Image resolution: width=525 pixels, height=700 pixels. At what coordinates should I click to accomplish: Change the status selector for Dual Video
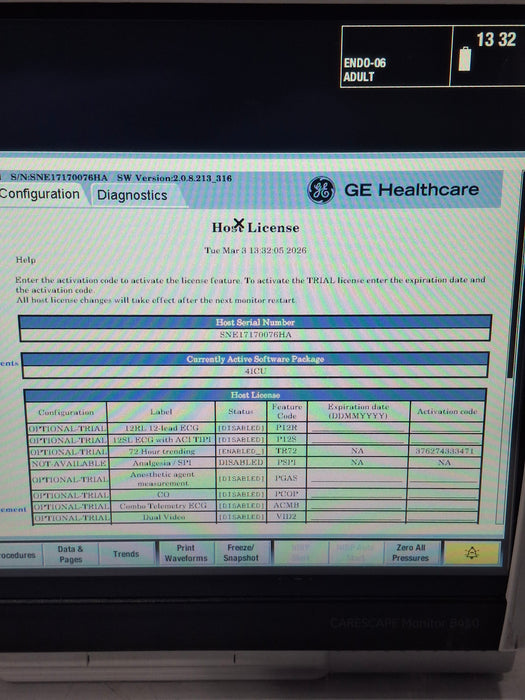click(241, 517)
